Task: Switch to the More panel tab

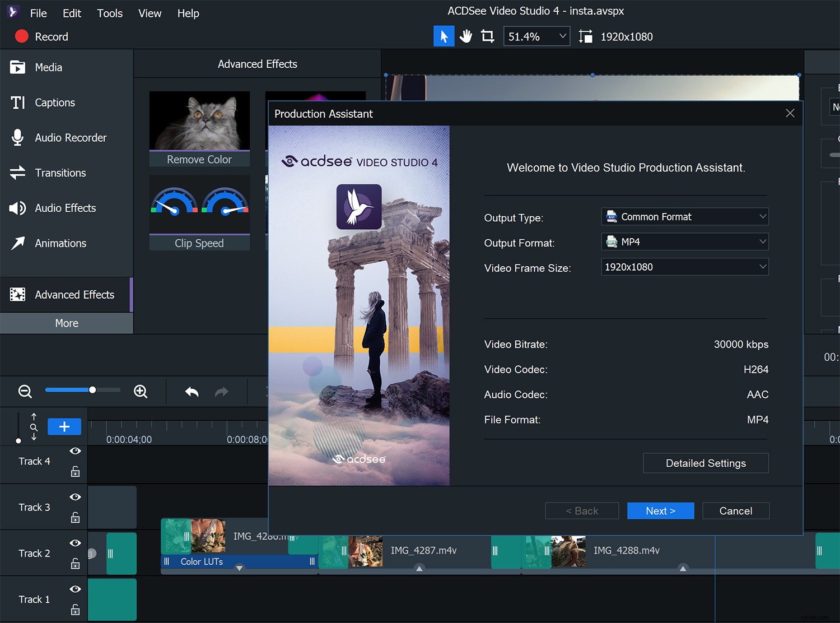Action: (66, 323)
